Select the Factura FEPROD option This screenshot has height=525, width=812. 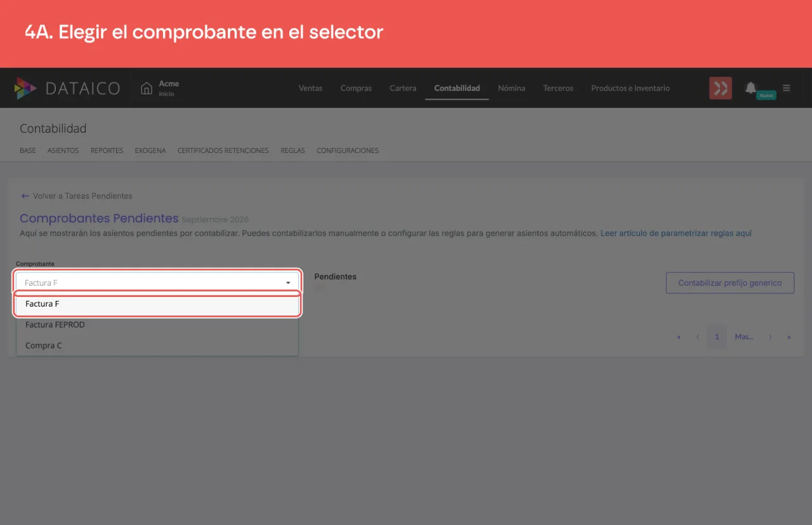coord(157,325)
